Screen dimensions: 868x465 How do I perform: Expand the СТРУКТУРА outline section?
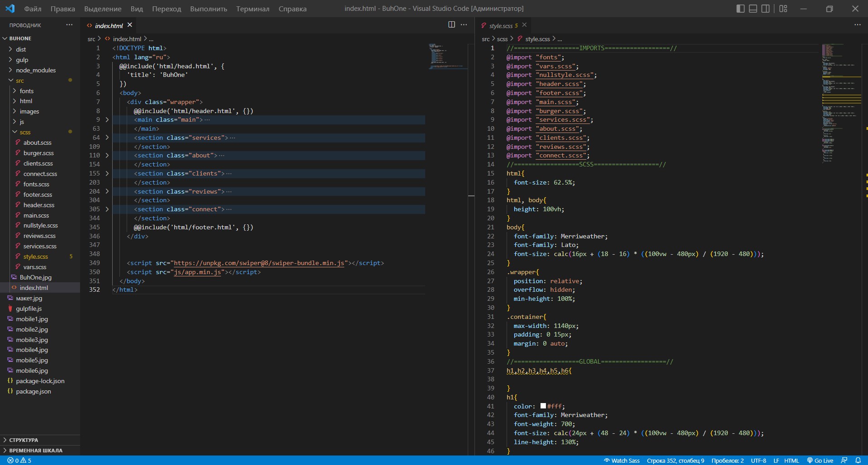tap(40, 440)
